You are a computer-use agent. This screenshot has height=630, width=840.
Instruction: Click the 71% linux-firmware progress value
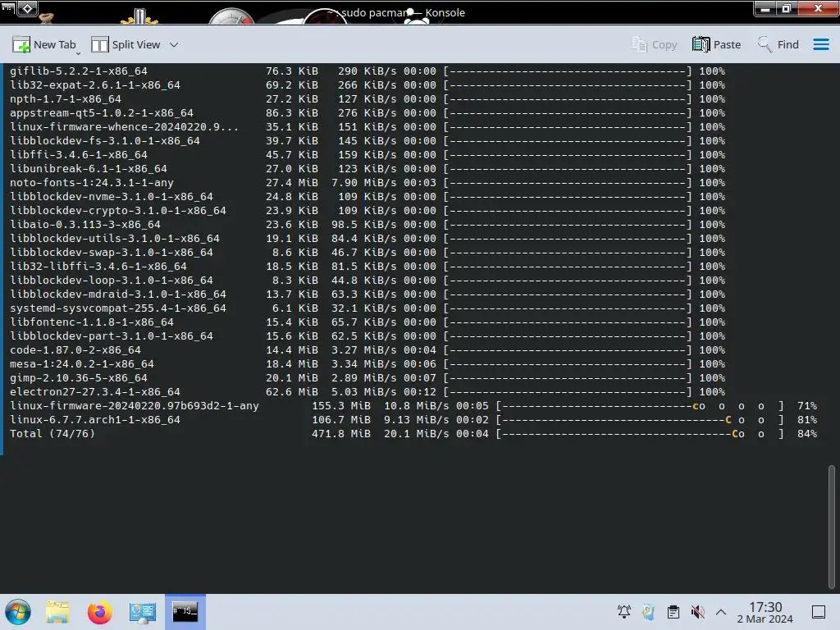pyautogui.click(x=807, y=405)
